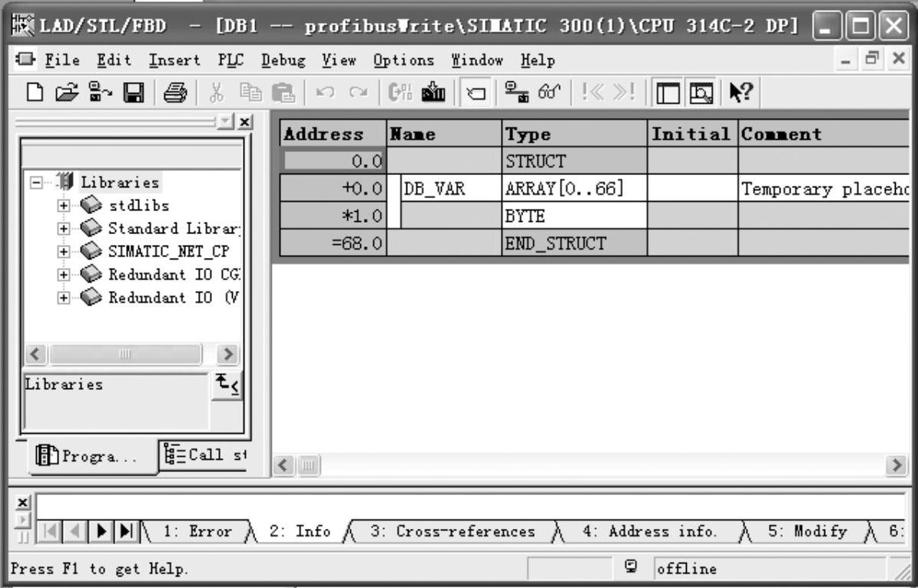Open the Edit menu
The height and width of the screenshot is (588, 918).
[114, 61]
